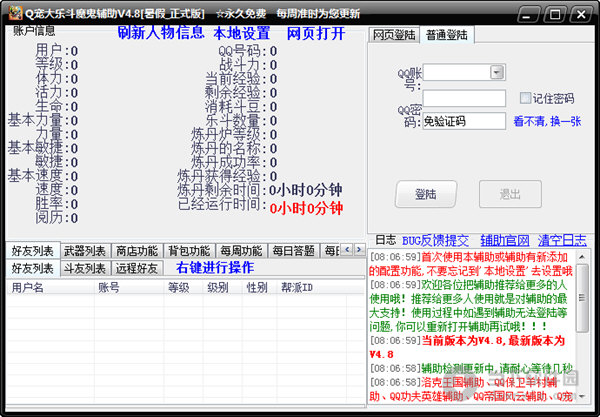
Task: Open the QQ账号 dropdown arrow
Action: [x=497, y=72]
